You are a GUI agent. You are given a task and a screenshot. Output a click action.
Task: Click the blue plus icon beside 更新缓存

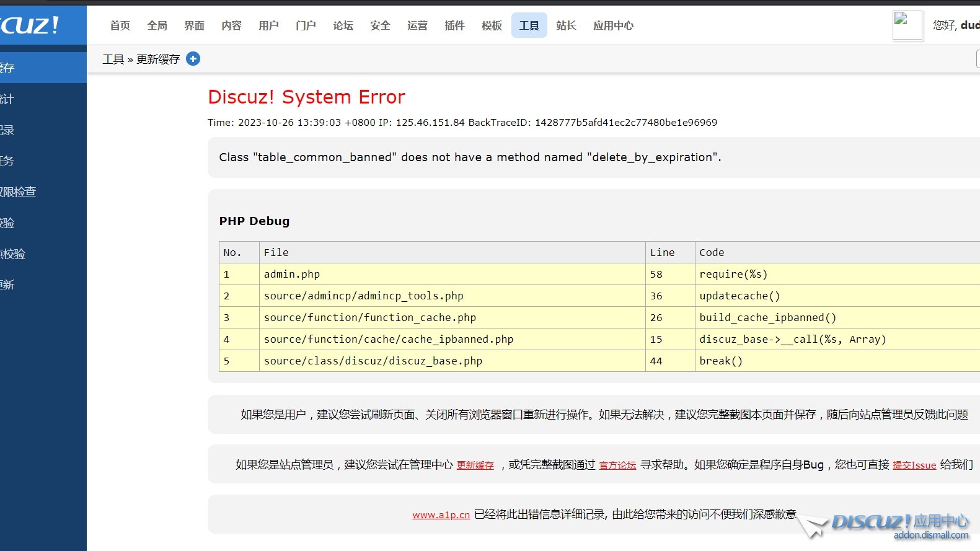(x=193, y=59)
